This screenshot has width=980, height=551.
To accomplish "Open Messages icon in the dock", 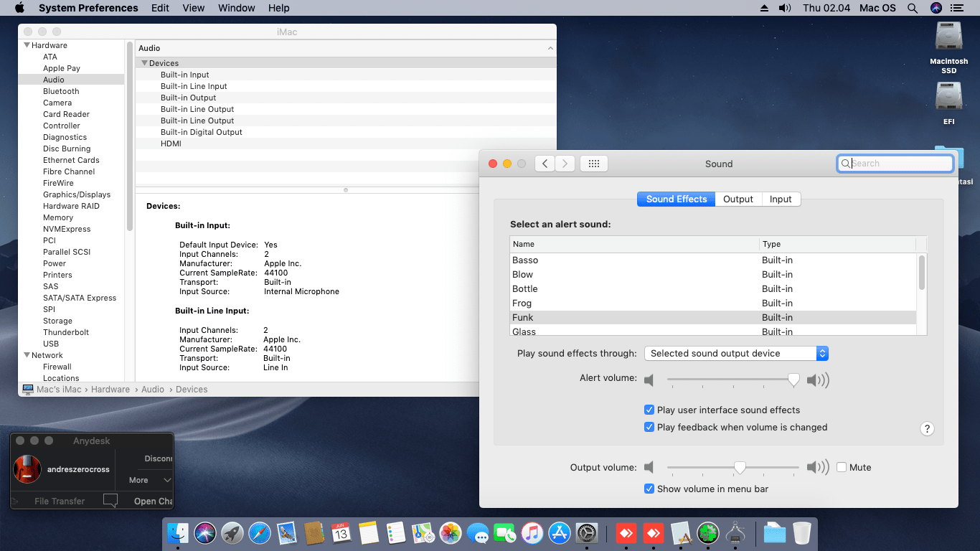I will [477, 533].
